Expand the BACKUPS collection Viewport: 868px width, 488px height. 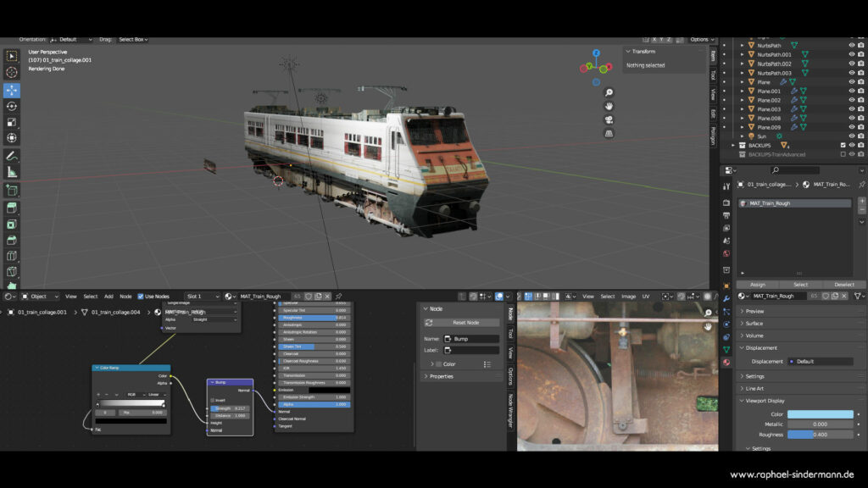733,146
